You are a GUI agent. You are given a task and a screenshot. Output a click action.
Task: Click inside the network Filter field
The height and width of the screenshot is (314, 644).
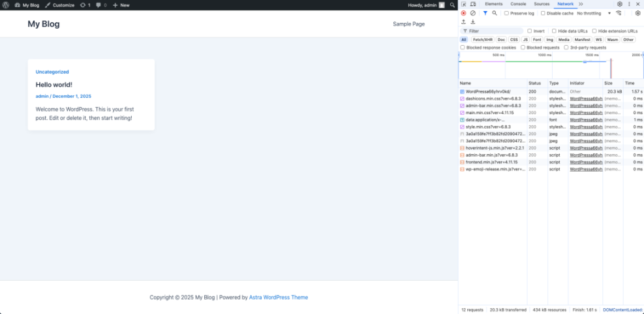click(493, 31)
